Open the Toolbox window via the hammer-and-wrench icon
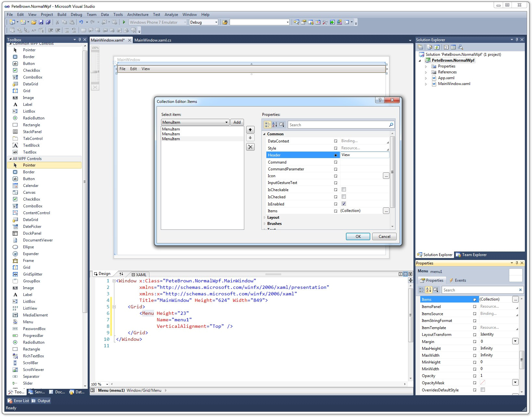Screen dimensions: 532x419 (x=325, y=22)
